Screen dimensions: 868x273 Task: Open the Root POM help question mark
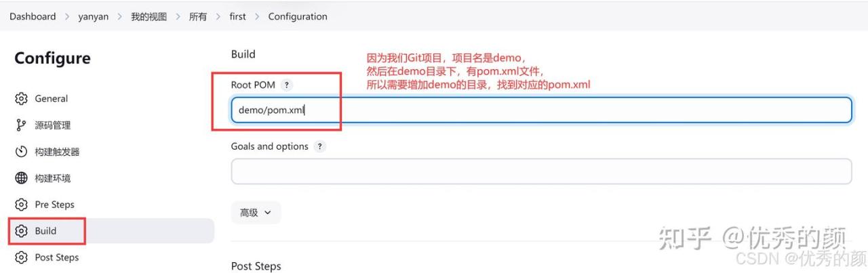click(x=287, y=85)
